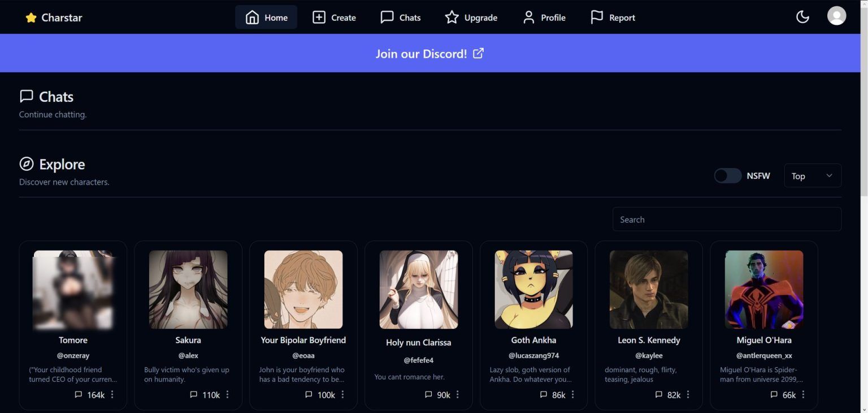Open the three-dot menu on Goth Ankha's card
Screen dimensions: 868x413
pos(572,394)
